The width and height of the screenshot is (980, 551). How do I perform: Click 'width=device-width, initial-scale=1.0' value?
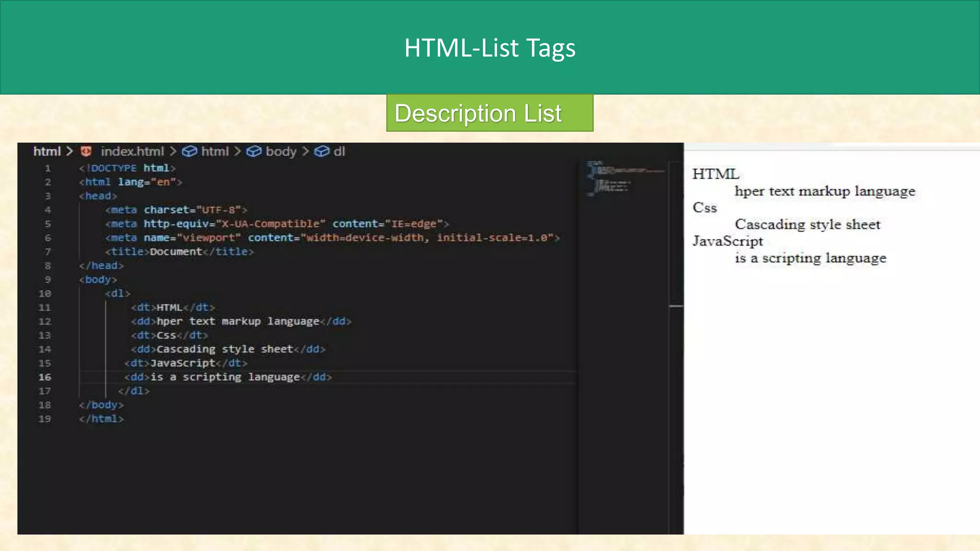tap(427, 238)
